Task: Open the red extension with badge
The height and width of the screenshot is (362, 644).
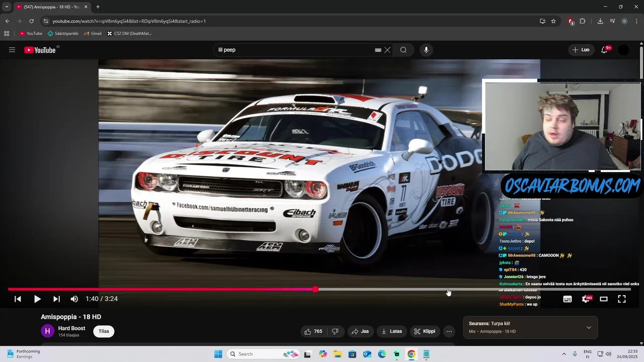Action: pos(571,21)
